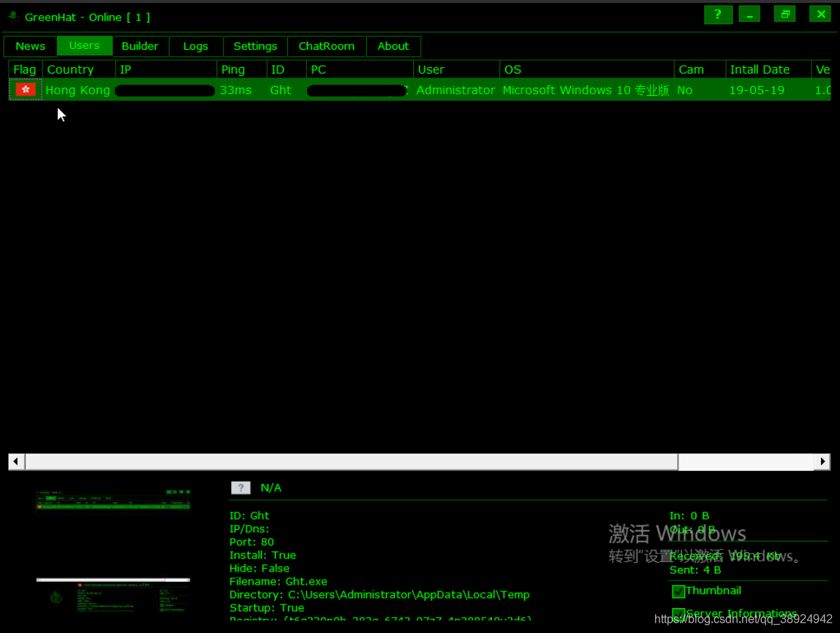840x633 pixels.
Task: Click the Directory path line
Action: tap(379, 594)
